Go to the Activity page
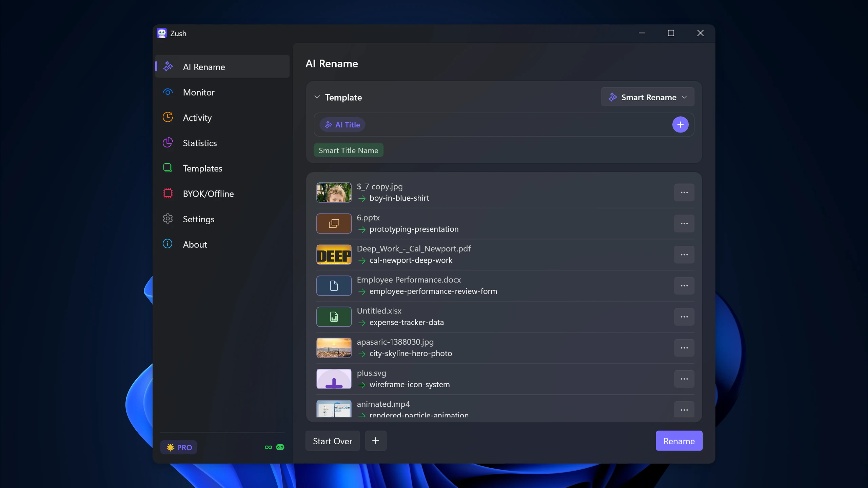This screenshot has width=868, height=488. 222,118
